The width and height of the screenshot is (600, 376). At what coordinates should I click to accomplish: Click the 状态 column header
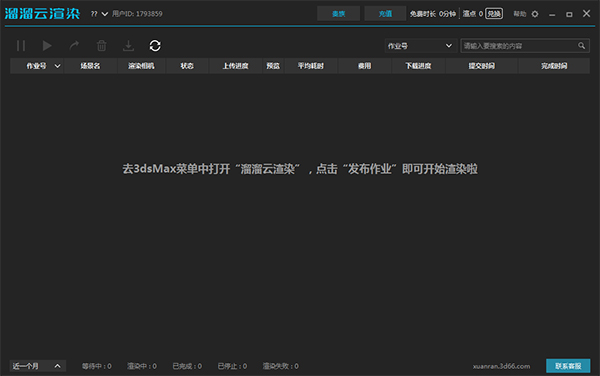[x=187, y=66]
